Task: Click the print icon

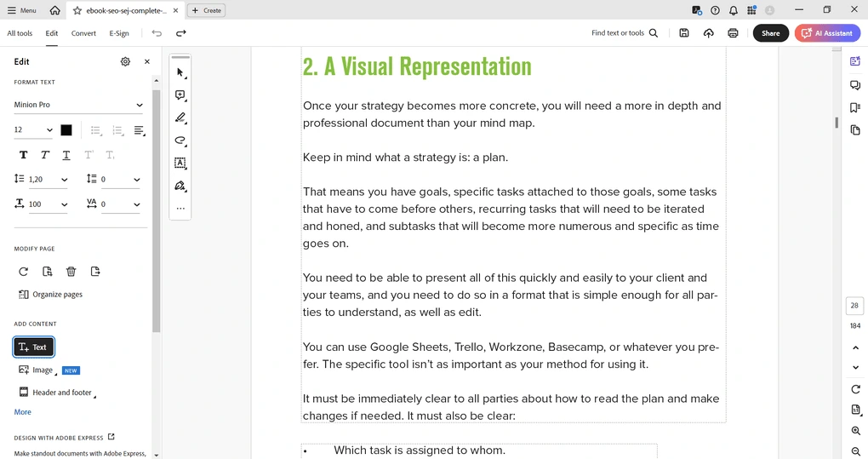Action: coord(733,33)
